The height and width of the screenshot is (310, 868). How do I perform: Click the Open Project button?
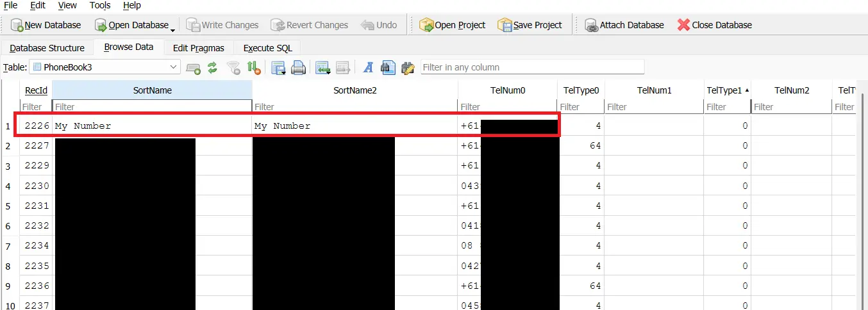tap(453, 25)
